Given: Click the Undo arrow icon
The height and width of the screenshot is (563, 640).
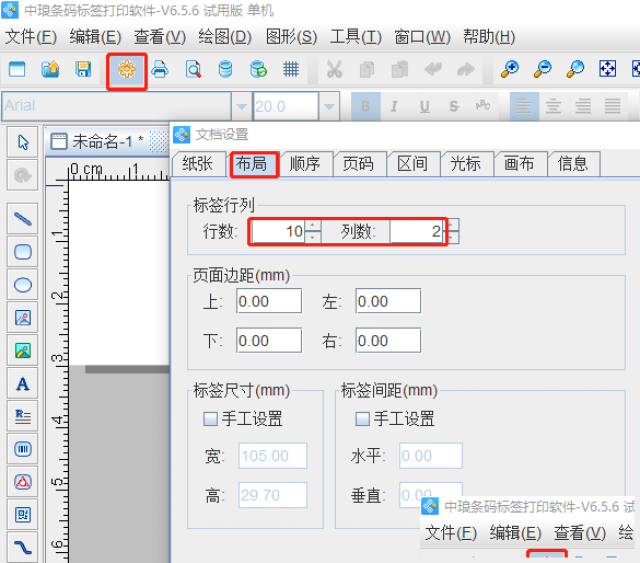Looking at the screenshot, I should (433, 69).
